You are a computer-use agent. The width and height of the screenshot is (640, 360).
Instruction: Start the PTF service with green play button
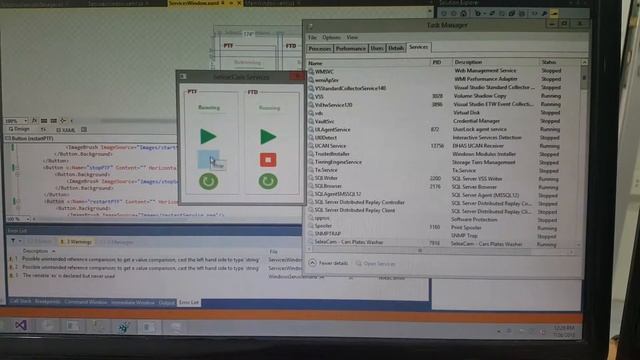click(208, 136)
